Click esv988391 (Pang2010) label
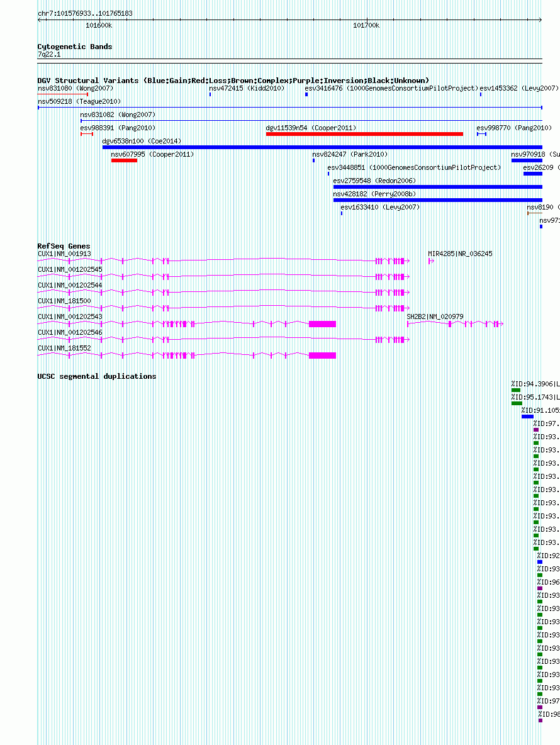The width and height of the screenshot is (560, 745). [x=118, y=128]
